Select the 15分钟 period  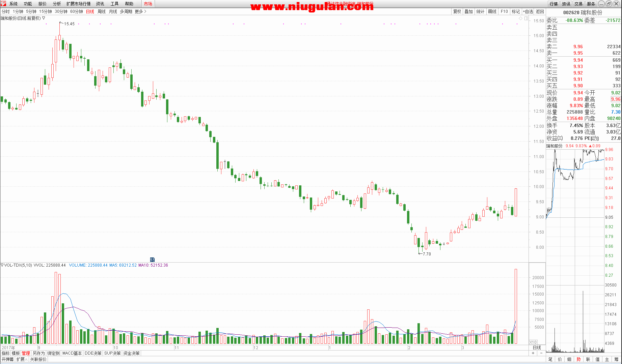tap(46, 11)
